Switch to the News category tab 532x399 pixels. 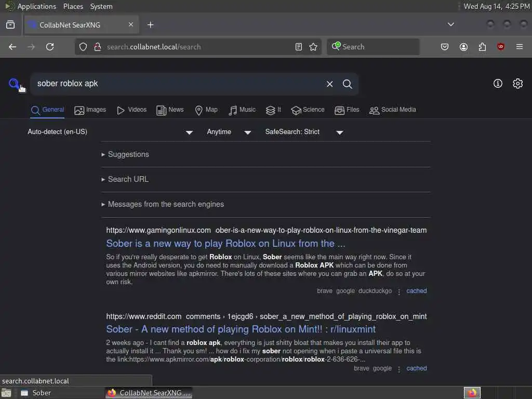170,110
